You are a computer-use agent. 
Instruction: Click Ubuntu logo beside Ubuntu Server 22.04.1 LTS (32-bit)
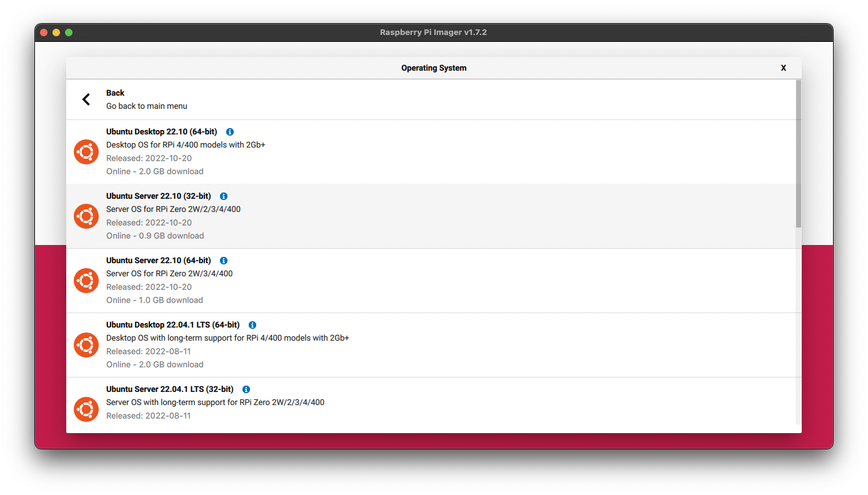pyautogui.click(x=86, y=409)
